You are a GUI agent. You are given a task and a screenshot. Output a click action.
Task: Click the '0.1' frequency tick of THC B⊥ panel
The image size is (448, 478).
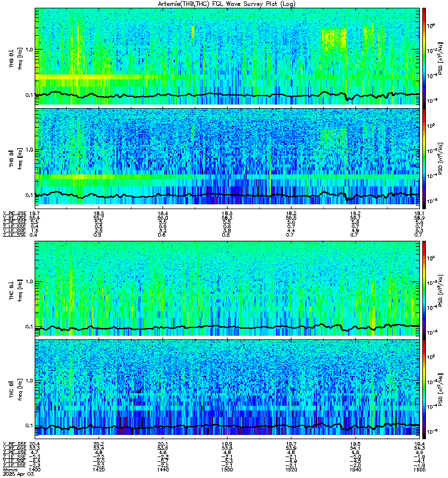29,326
